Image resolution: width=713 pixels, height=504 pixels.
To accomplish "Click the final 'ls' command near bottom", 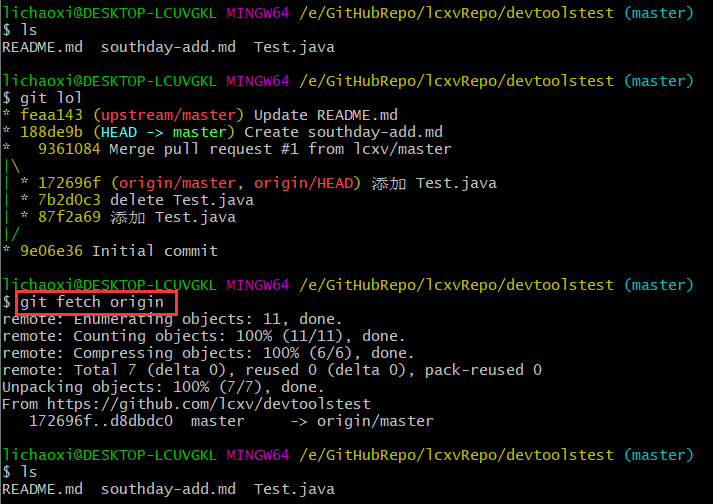I will click(29, 472).
